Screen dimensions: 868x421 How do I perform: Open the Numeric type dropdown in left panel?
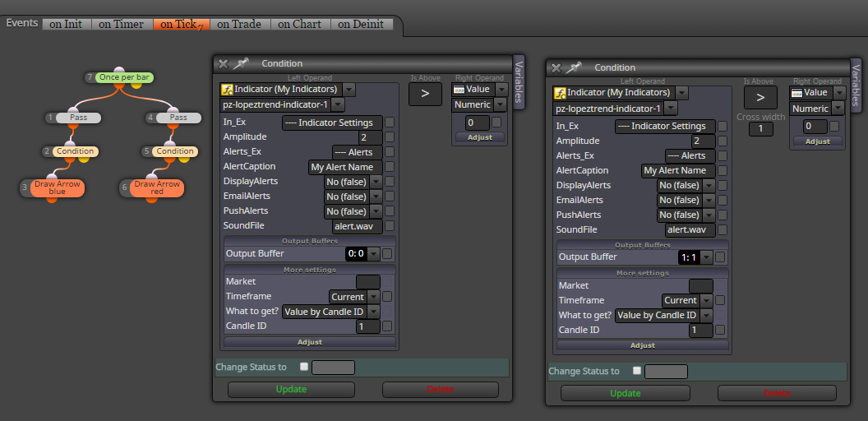point(501,104)
